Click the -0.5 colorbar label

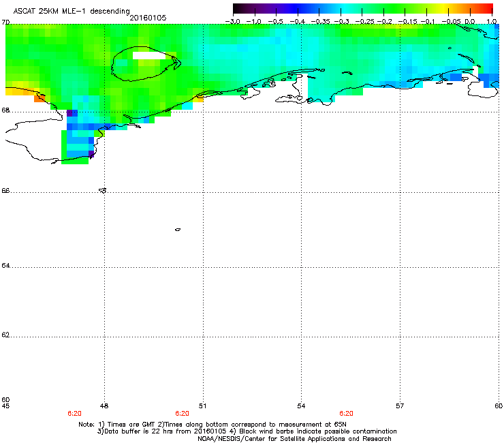(275, 22)
